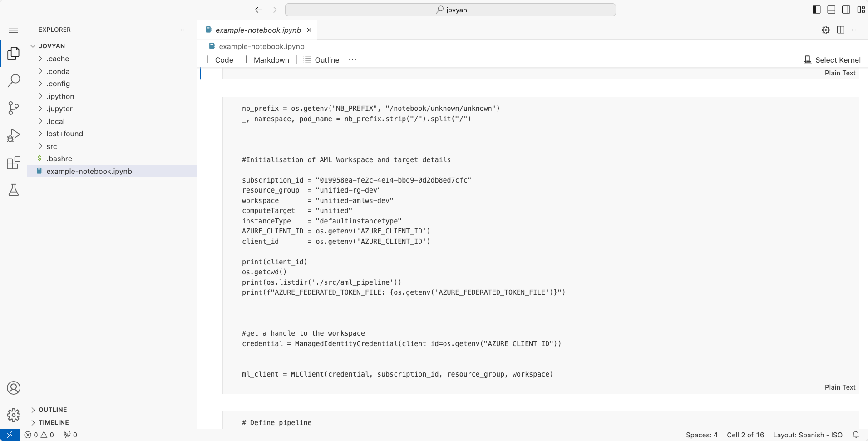The height and width of the screenshot is (441, 868).
Task: Toggle the secondary side bar visibility
Action: click(846, 10)
